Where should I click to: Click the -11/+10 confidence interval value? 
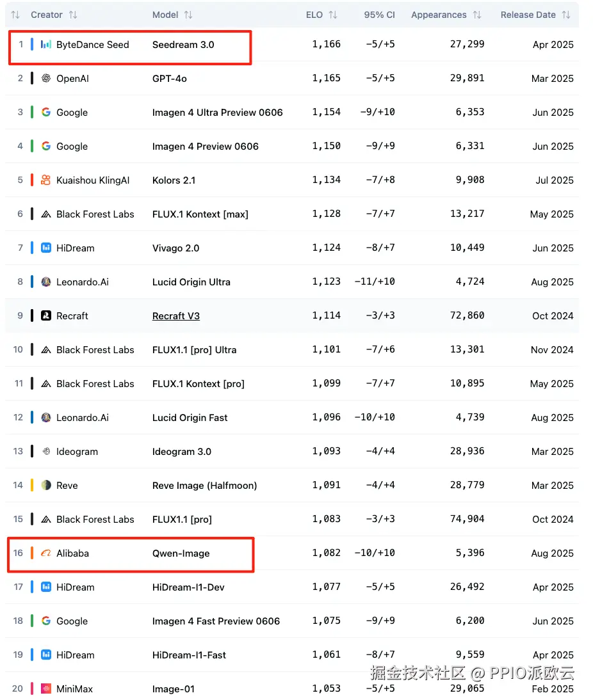pos(375,282)
